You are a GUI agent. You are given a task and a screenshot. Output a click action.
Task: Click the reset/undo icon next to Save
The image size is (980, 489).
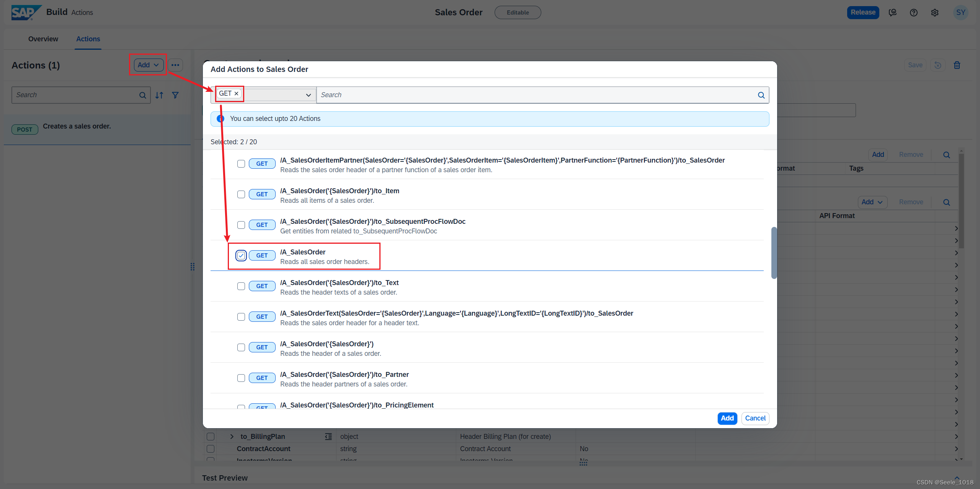click(x=938, y=65)
